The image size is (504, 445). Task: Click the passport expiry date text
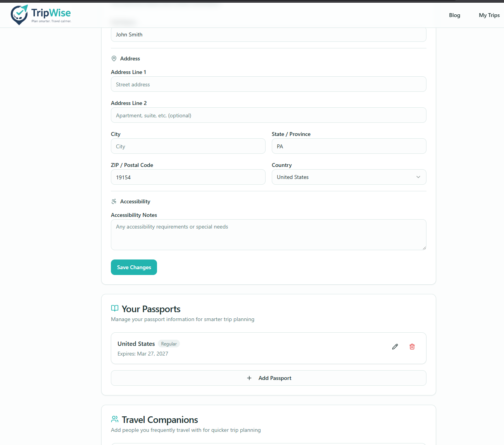point(143,354)
